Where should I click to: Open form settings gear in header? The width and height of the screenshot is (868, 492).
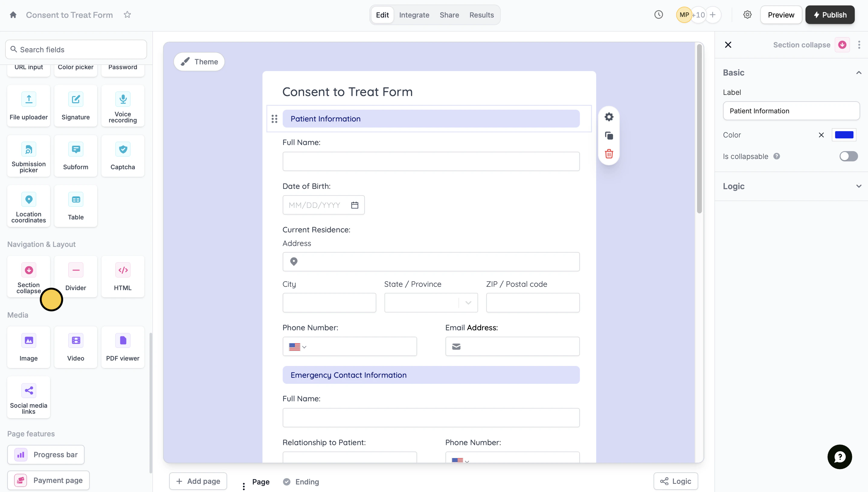click(x=747, y=15)
